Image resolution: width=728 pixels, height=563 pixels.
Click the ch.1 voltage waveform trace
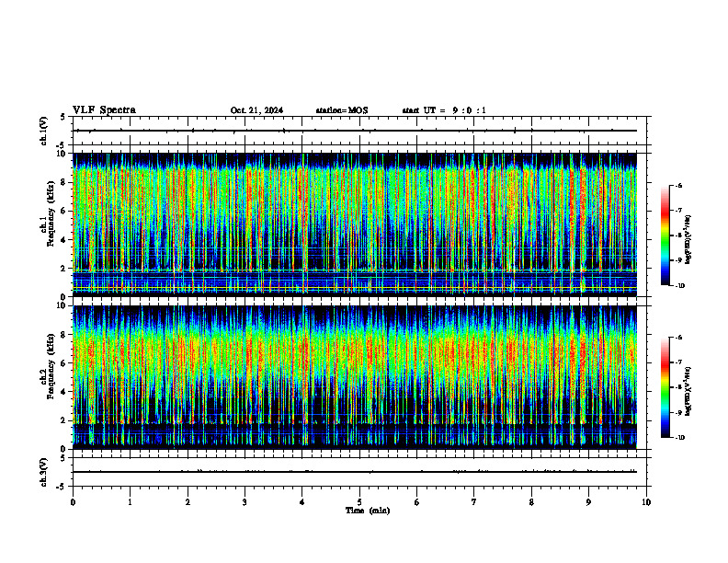355,131
